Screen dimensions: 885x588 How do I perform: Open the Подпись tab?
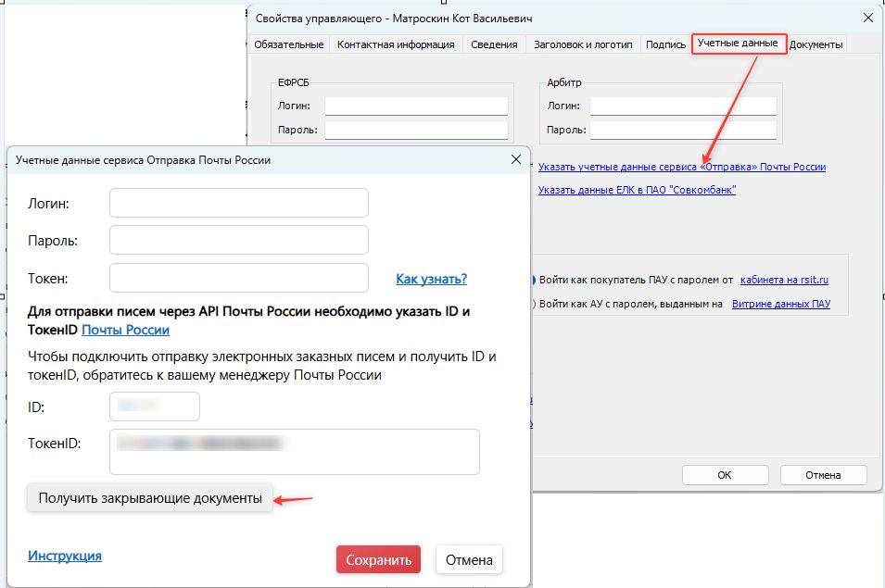click(665, 44)
